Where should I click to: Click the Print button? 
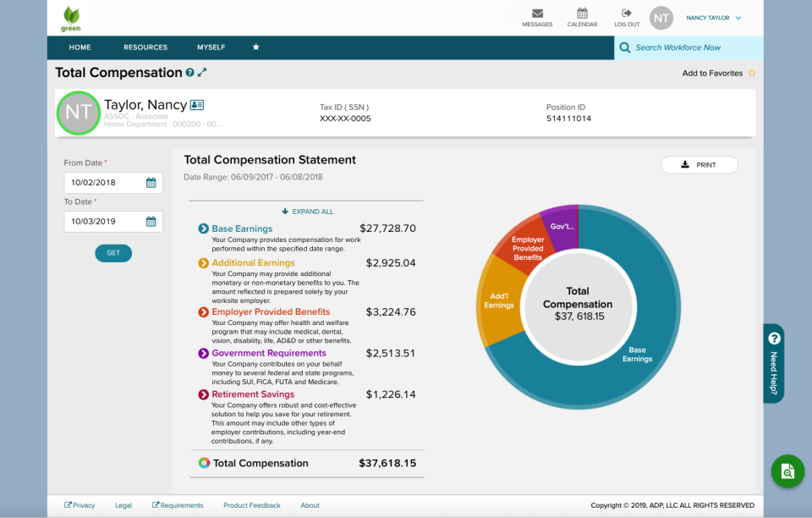[x=700, y=165]
